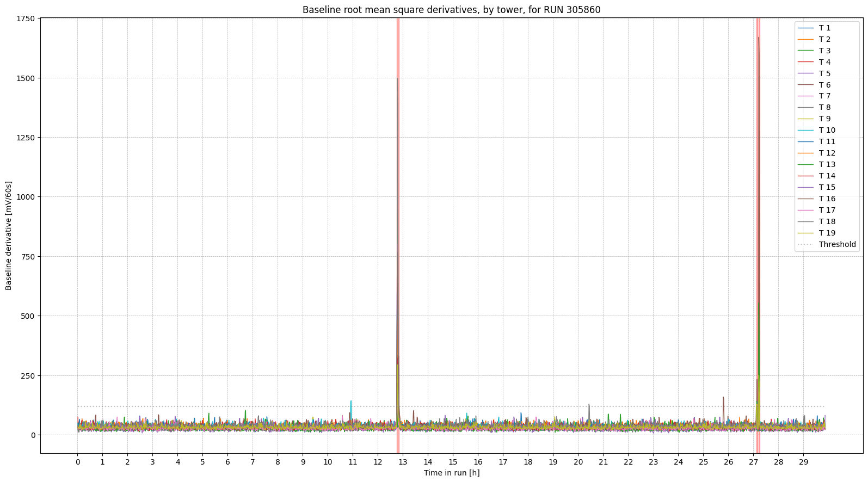Click the small brown spike before hour 26
This screenshot has height=482, width=868.
[723, 398]
